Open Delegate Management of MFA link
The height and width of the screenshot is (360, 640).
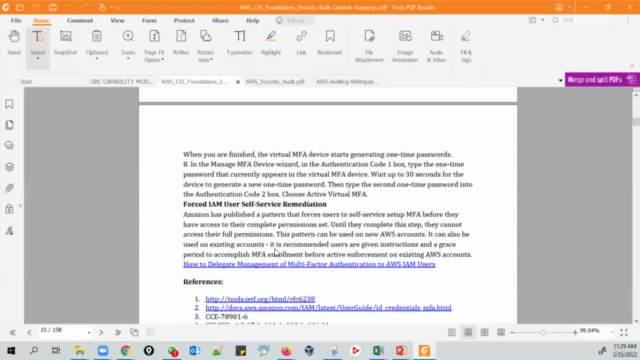[309, 264]
